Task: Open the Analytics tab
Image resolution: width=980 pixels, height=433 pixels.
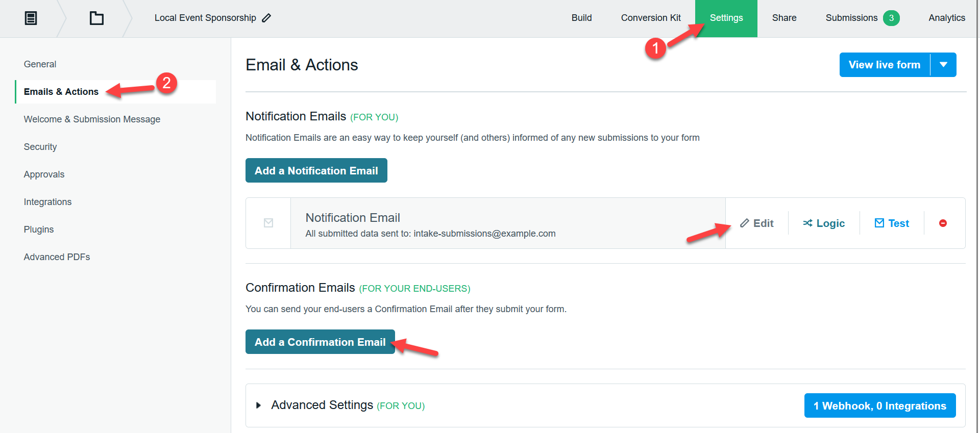Action: (947, 18)
